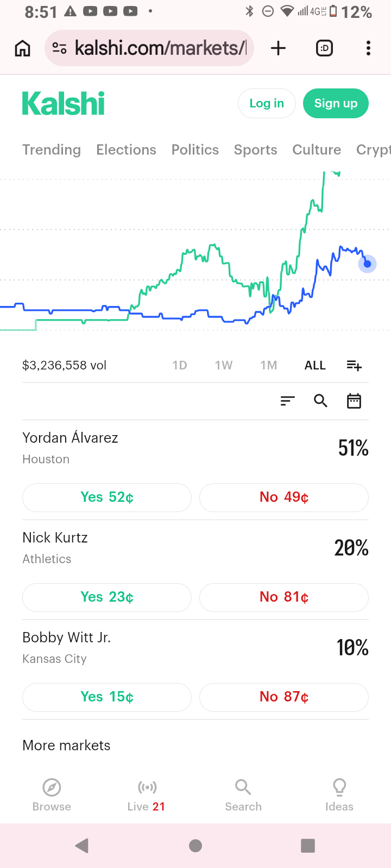Open a new browser tab with plus icon
The width and height of the screenshot is (391, 868).
click(278, 48)
